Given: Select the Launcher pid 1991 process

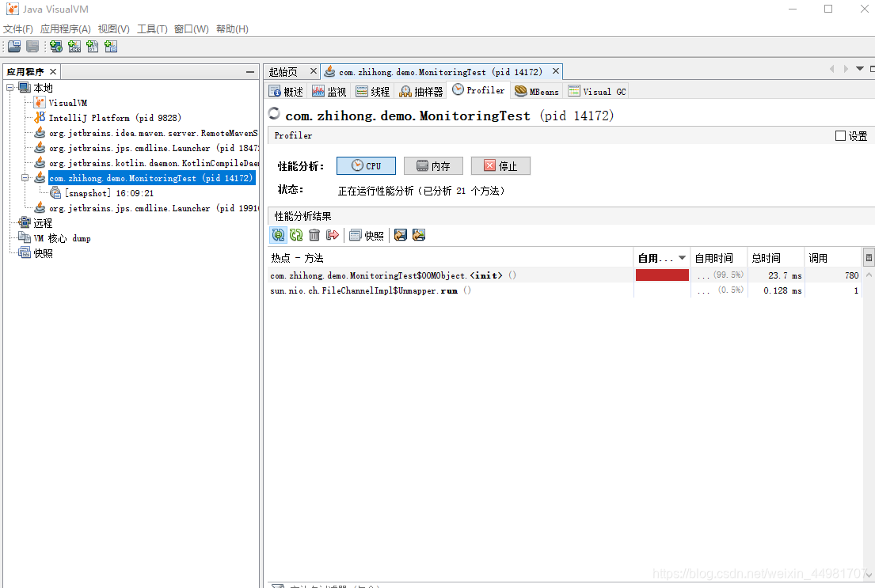Looking at the screenshot, I should click(154, 208).
